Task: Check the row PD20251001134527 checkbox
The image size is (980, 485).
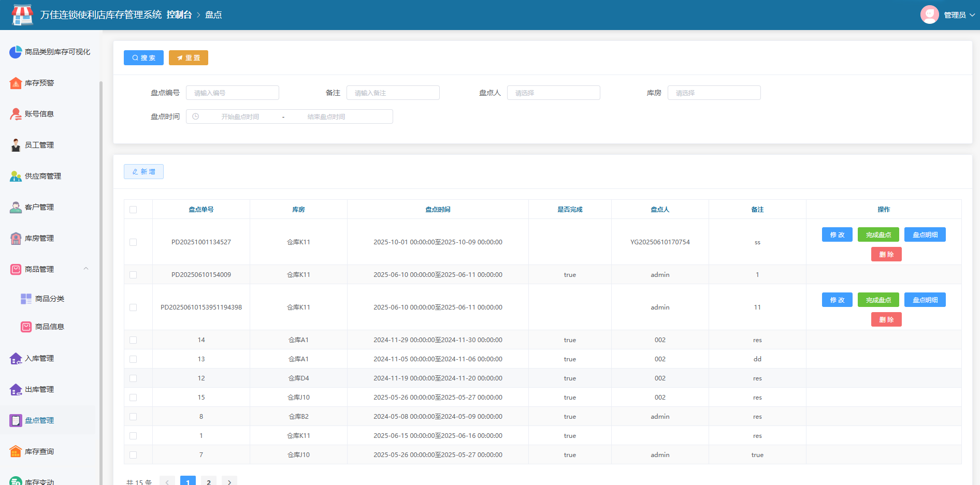Action: (x=133, y=242)
